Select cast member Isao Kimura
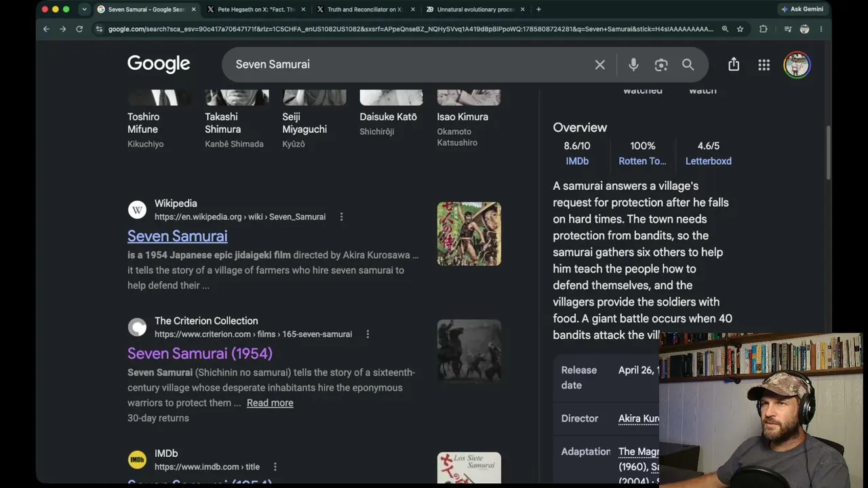The image size is (868, 488). pos(468,118)
